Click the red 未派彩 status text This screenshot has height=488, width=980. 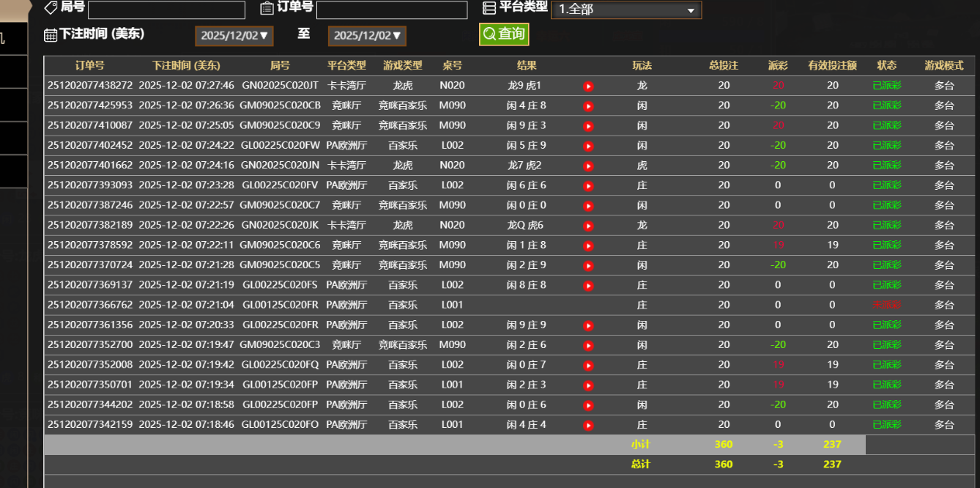887,305
